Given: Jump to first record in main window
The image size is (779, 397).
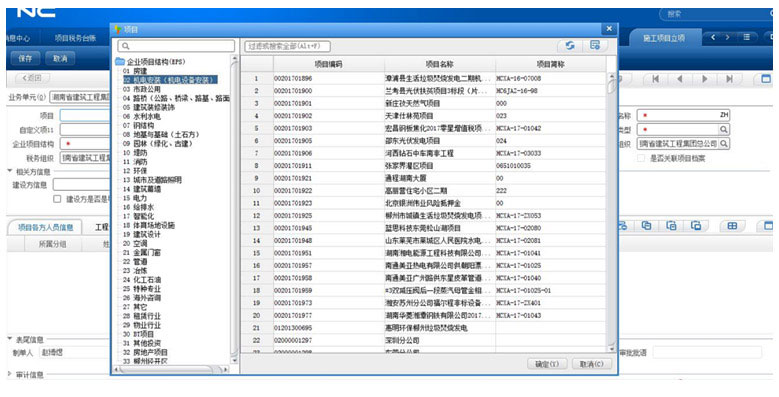Looking at the screenshot, I should click(x=655, y=79).
